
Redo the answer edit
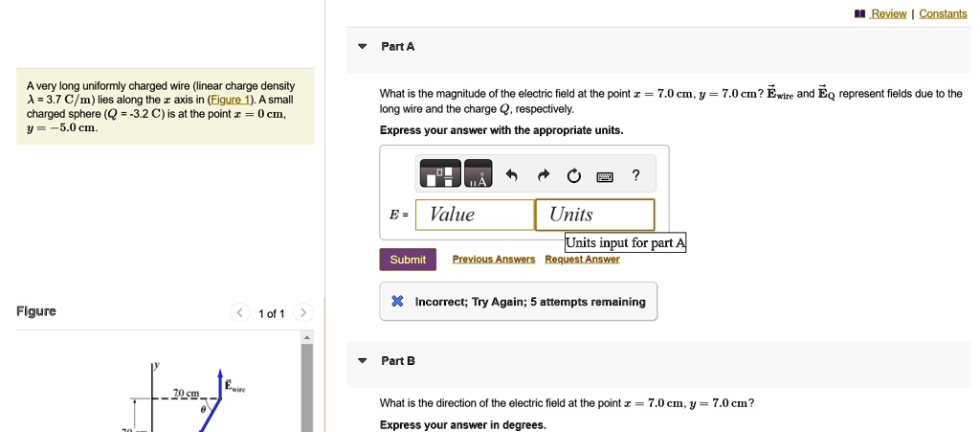544,175
